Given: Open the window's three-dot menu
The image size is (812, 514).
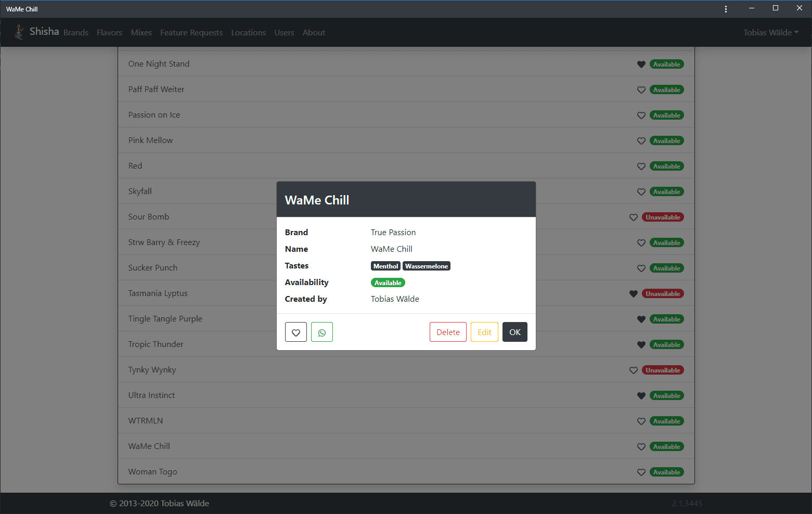Looking at the screenshot, I should point(726,9).
